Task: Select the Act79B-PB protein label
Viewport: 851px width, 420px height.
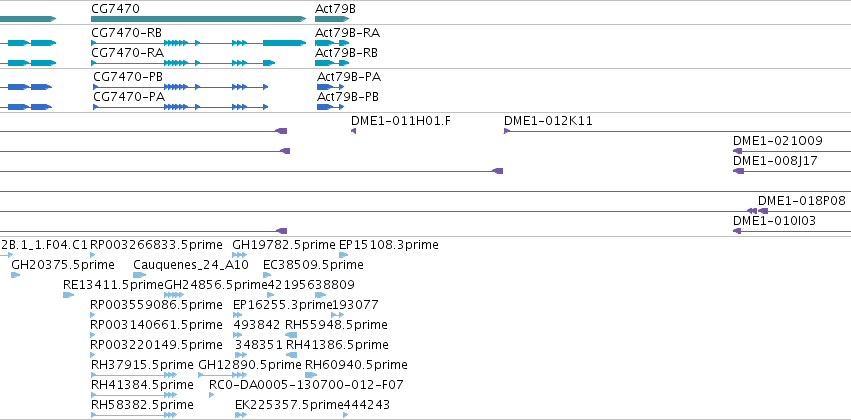Action: (348, 97)
